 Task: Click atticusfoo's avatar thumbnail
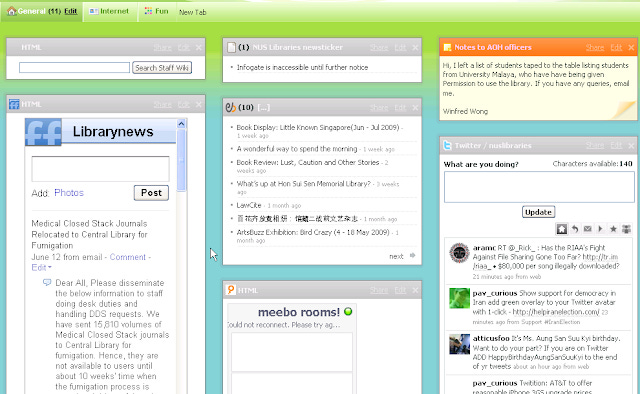459,344
